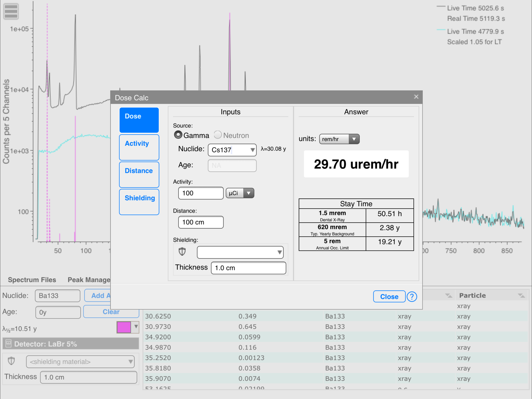The image size is (532, 399).
Task: Click the Dose Calc help question icon
Action: (x=412, y=297)
